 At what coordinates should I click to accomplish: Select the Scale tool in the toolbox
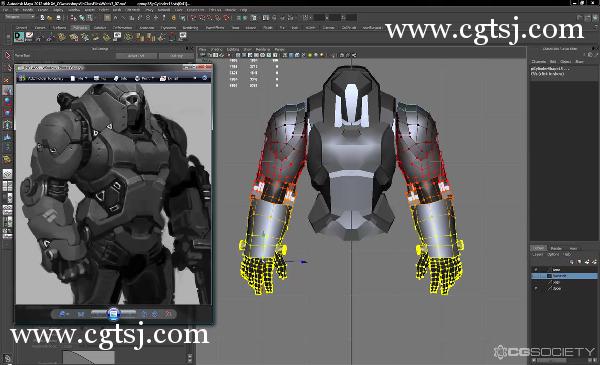pos(7,113)
